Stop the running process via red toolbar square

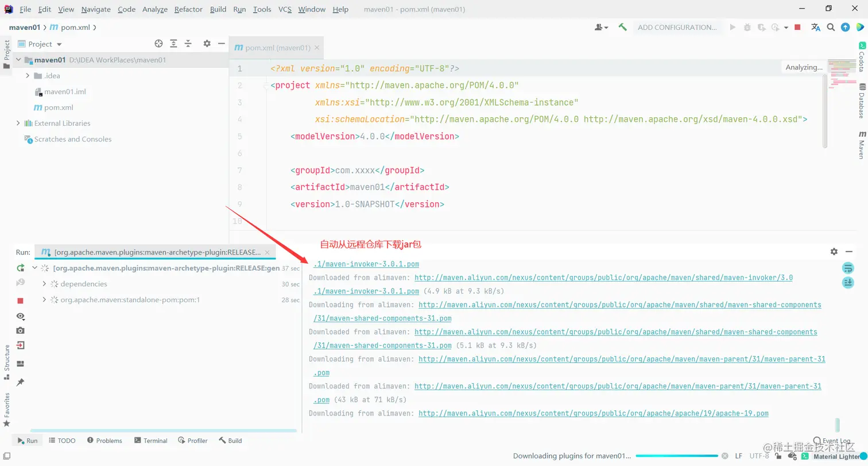(797, 27)
